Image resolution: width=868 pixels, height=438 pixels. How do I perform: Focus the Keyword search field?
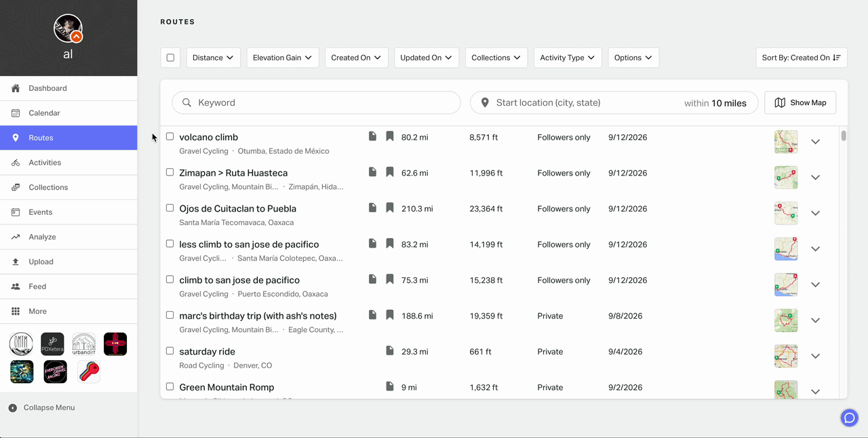point(316,102)
